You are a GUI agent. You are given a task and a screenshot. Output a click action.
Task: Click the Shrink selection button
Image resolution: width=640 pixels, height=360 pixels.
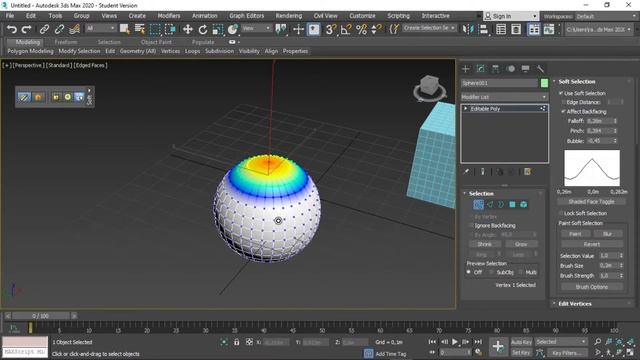click(484, 244)
